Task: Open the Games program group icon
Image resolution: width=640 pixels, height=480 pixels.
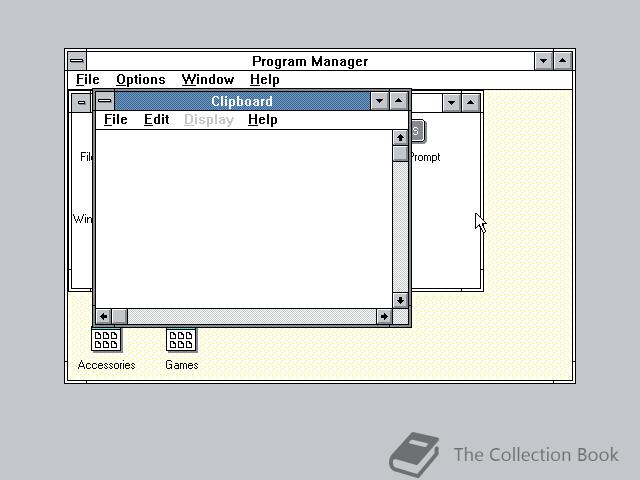Action: point(181,340)
